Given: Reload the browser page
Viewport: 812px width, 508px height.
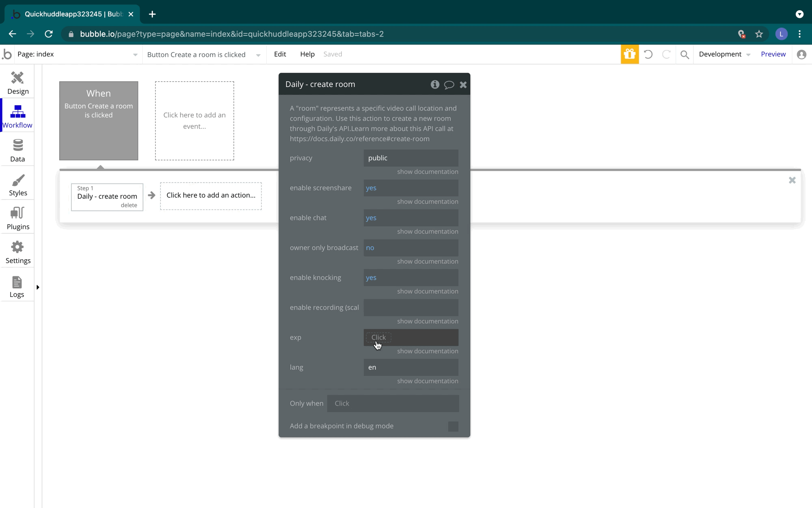Looking at the screenshot, I should tap(49, 34).
